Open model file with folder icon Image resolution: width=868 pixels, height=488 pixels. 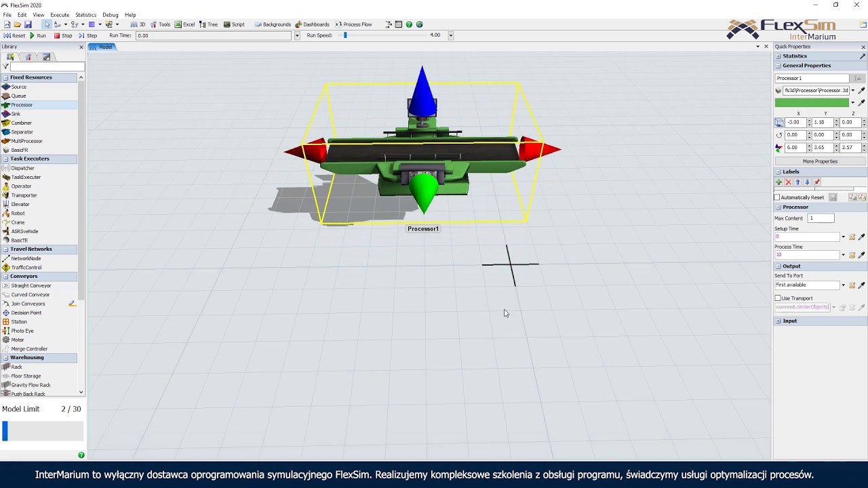click(x=17, y=24)
